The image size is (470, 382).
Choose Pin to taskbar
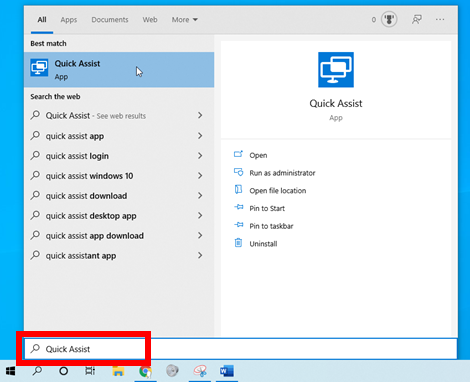271,226
